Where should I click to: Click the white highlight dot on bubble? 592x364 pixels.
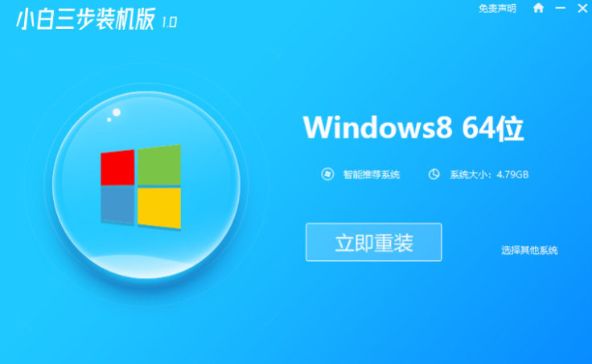coord(117,112)
